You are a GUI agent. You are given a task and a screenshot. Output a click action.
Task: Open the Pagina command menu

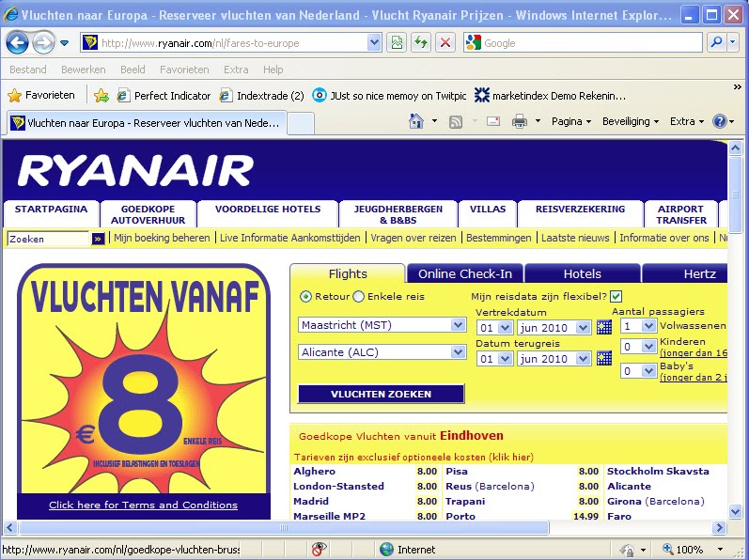(x=571, y=122)
